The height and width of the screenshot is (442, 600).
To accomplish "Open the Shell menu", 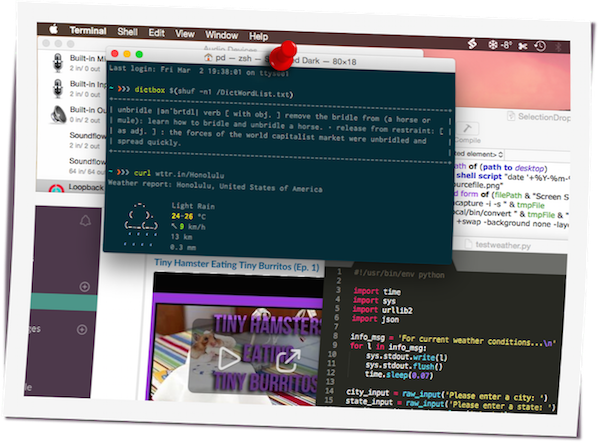I will [x=127, y=32].
